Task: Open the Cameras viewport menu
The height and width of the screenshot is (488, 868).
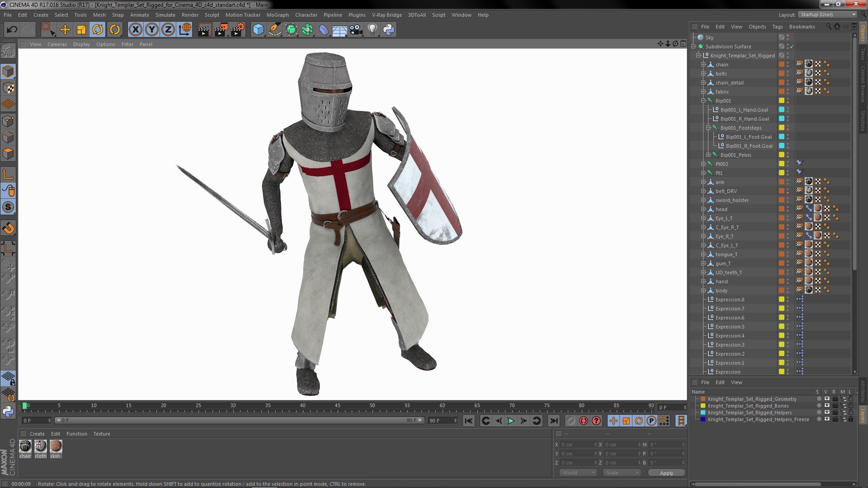Action: tap(57, 44)
